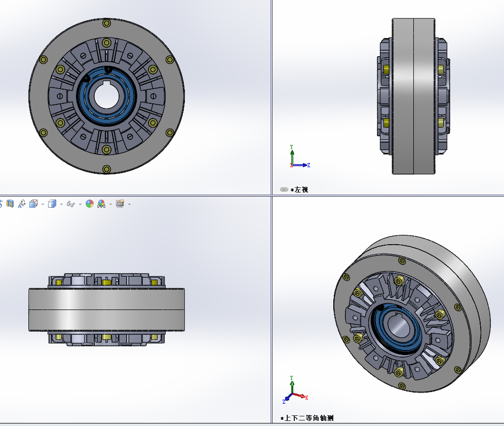Click the link-views chain icon beside 左视

284,189
